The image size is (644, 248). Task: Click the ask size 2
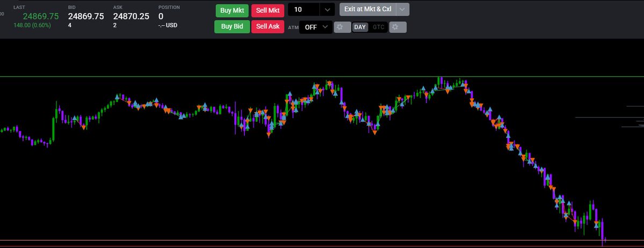[115, 25]
